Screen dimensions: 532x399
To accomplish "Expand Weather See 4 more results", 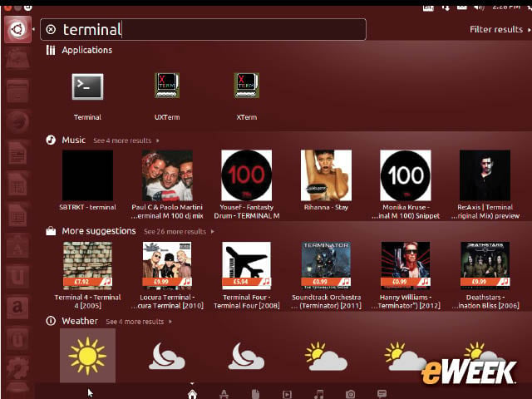I will tap(139, 322).
